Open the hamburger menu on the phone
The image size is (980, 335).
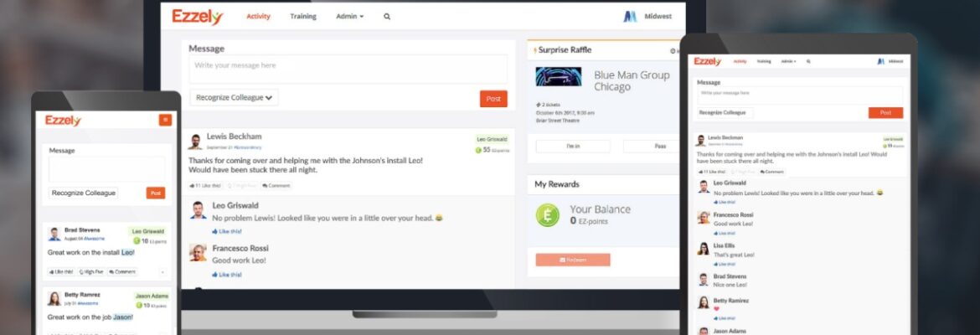click(165, 120)
